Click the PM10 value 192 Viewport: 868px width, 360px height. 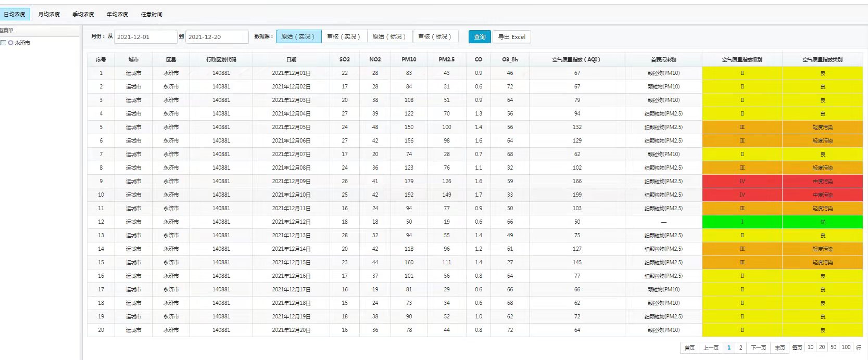[x=409, y=195]
